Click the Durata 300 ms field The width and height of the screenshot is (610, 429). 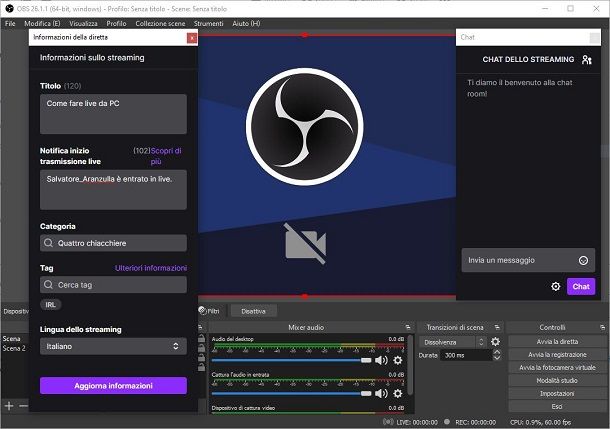[x=466, y=355]
